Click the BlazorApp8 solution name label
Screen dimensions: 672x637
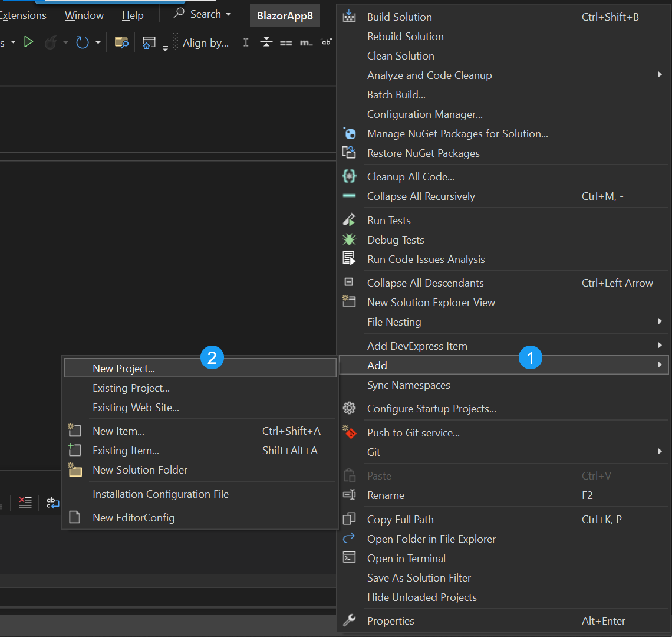tap(285, 16)
